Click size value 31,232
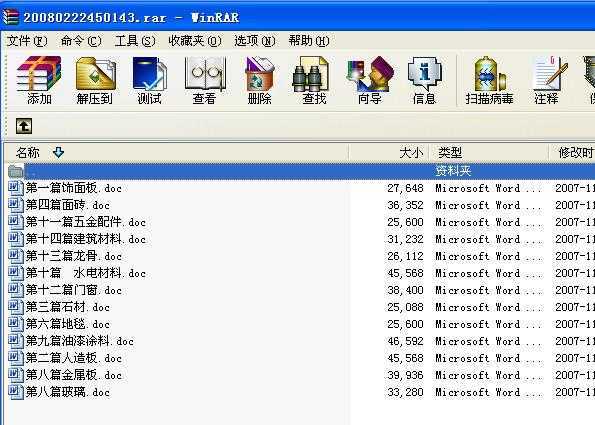 (x=405, y=239)
